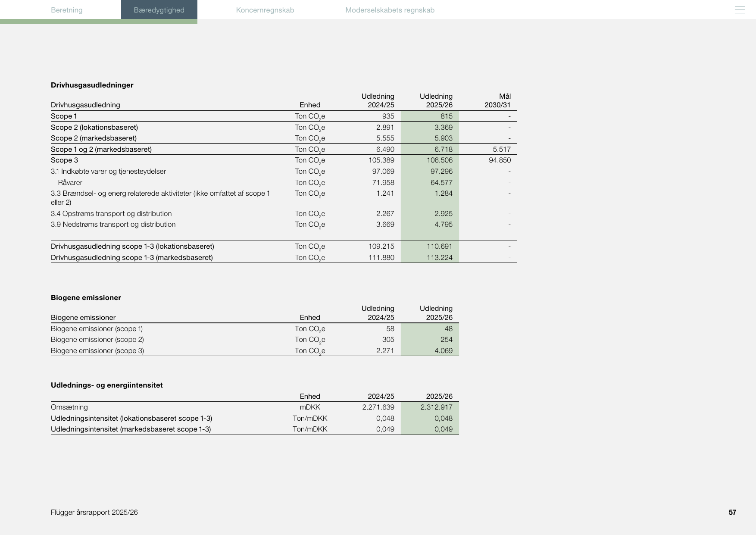Click the value "4.069" for biogene scope 3

click(x=444, y=350)
